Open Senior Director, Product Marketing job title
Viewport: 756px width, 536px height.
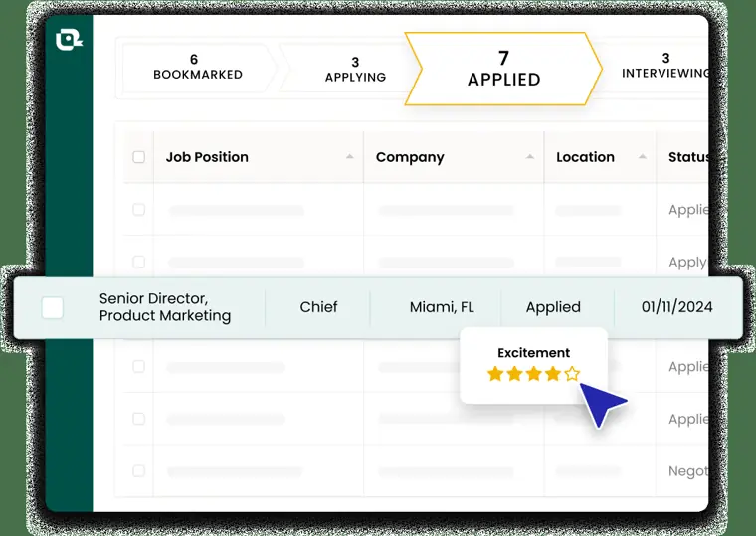tap(165, 307)
